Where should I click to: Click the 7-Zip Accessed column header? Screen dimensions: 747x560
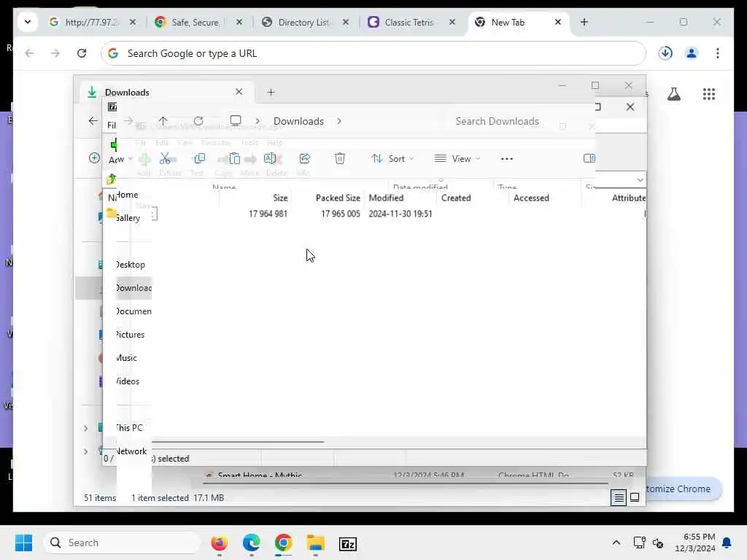pos(531,198)
